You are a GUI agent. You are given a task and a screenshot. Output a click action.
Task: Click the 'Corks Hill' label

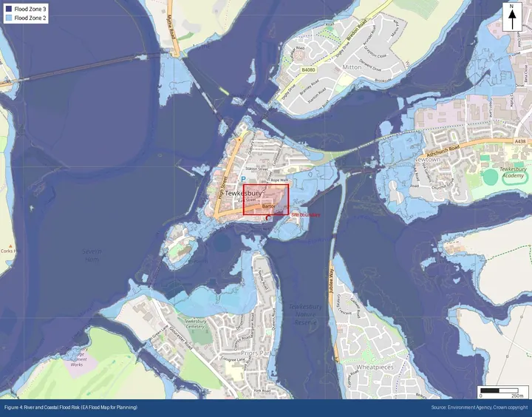(10, 251)
